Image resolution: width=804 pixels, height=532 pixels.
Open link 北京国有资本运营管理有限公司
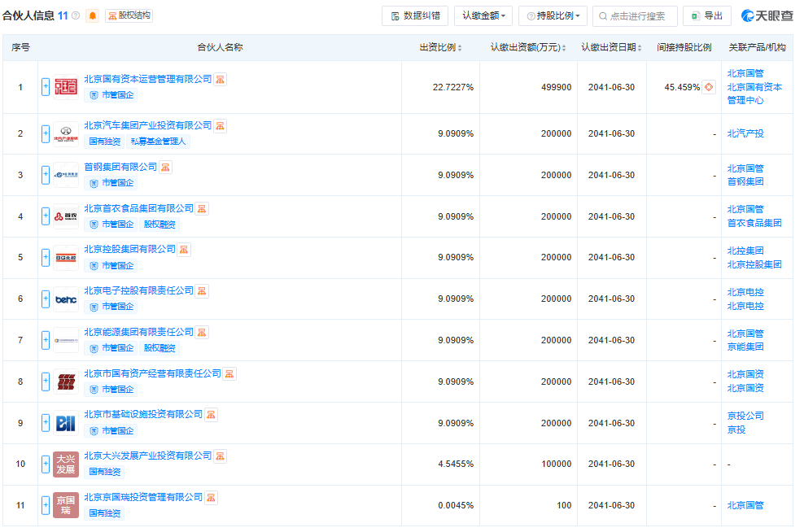coord(147,79)
